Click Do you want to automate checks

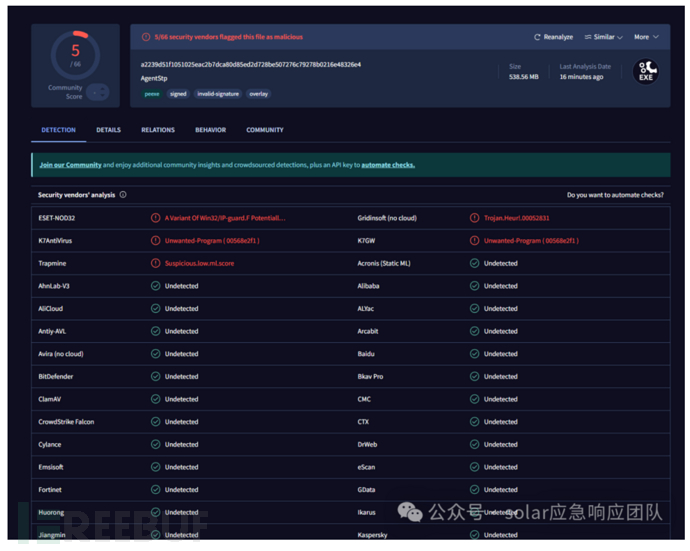[x=615, y=195]
